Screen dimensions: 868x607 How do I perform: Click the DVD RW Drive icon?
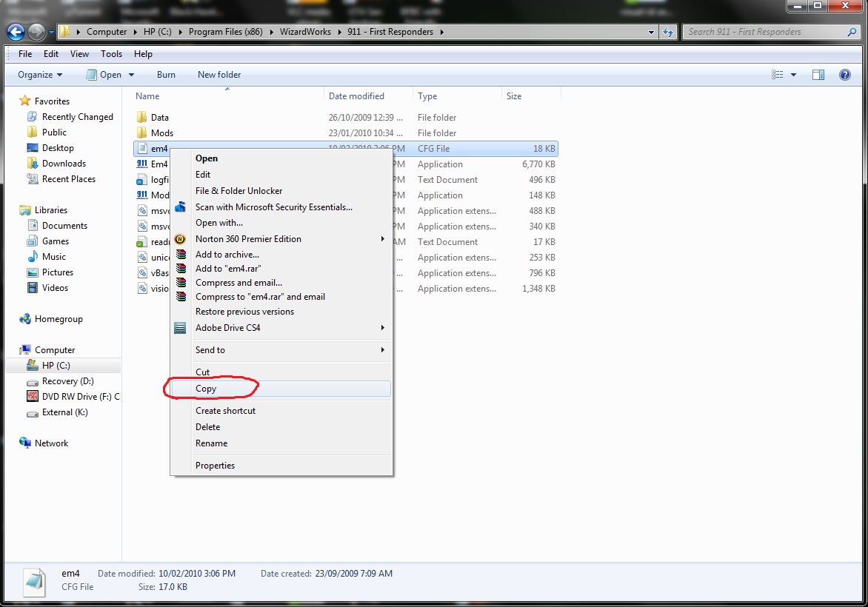[x=33, y=396]
